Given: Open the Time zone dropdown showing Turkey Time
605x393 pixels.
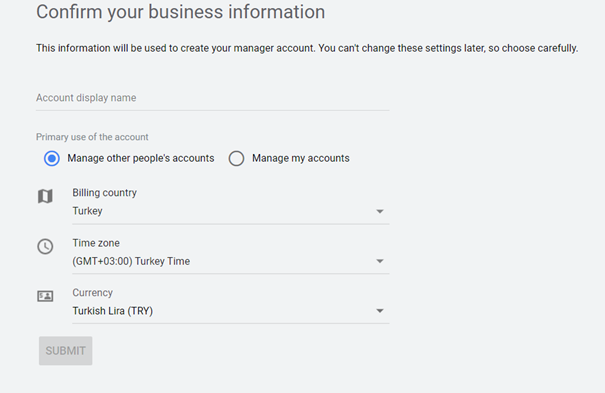Looking at the screenshot, I should [x=230, y=261].
